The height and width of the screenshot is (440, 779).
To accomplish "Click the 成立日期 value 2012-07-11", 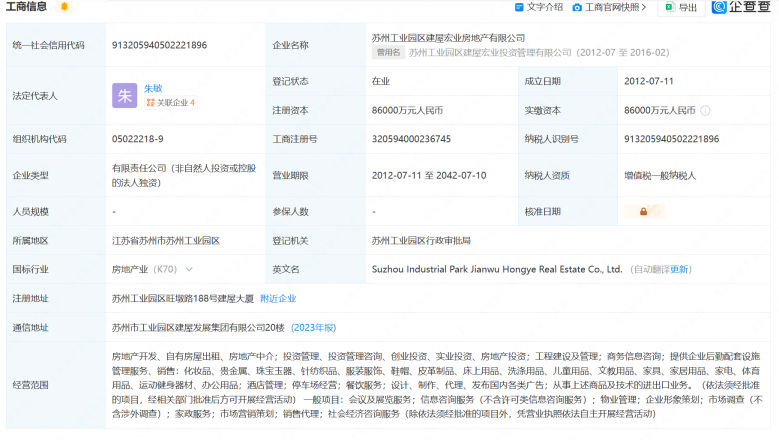I will click(649, 81).
